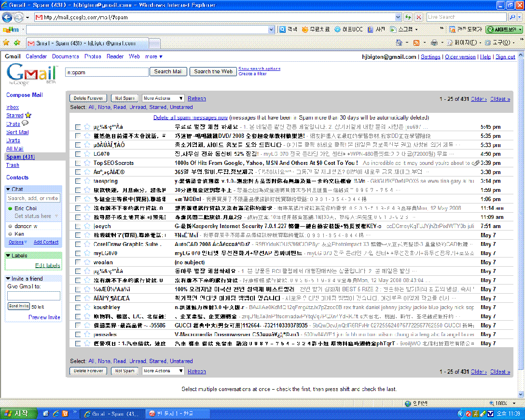The height and width of the screenshot is (420, 525).
Task: Click the Favorites star icon
Action: (x=6, y=43)
